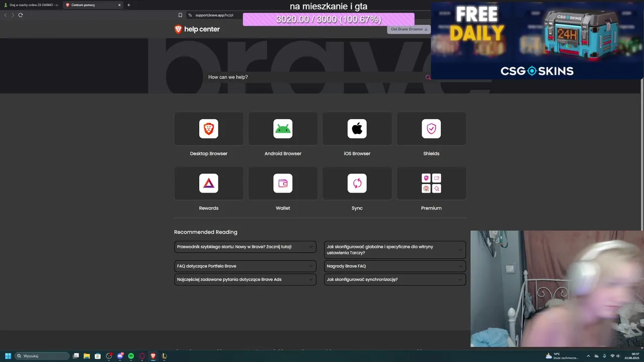Screen dimensions: 644x362
Task: Expand 'FAQ dotyczące Portfela Brave' article
Action: tap(245, 266)
